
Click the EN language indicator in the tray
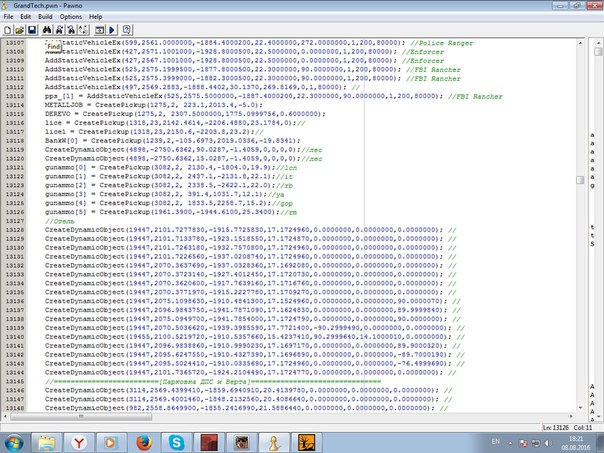pos(496,441)
